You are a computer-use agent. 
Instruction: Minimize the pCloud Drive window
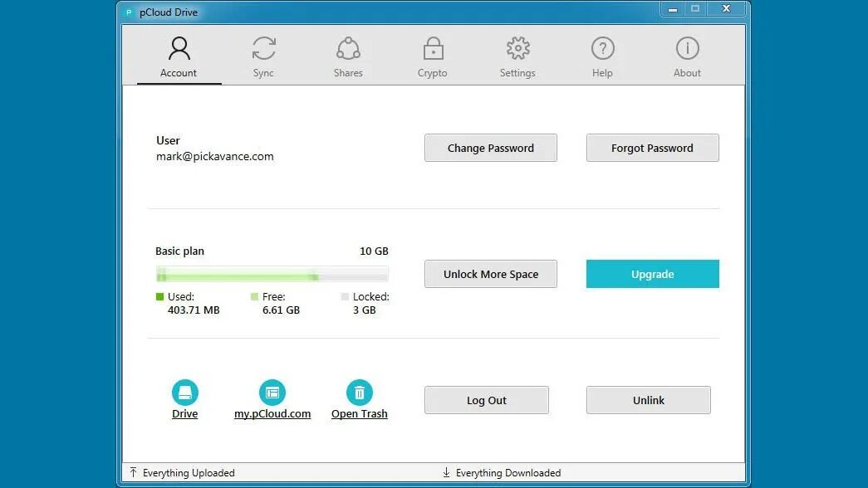[673, 9]
